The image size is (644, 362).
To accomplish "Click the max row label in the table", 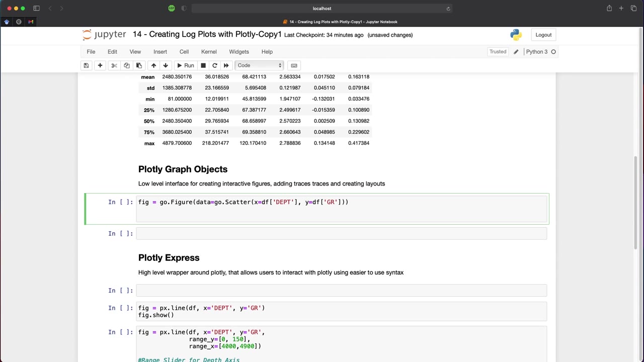I will [x=149, y=143].
